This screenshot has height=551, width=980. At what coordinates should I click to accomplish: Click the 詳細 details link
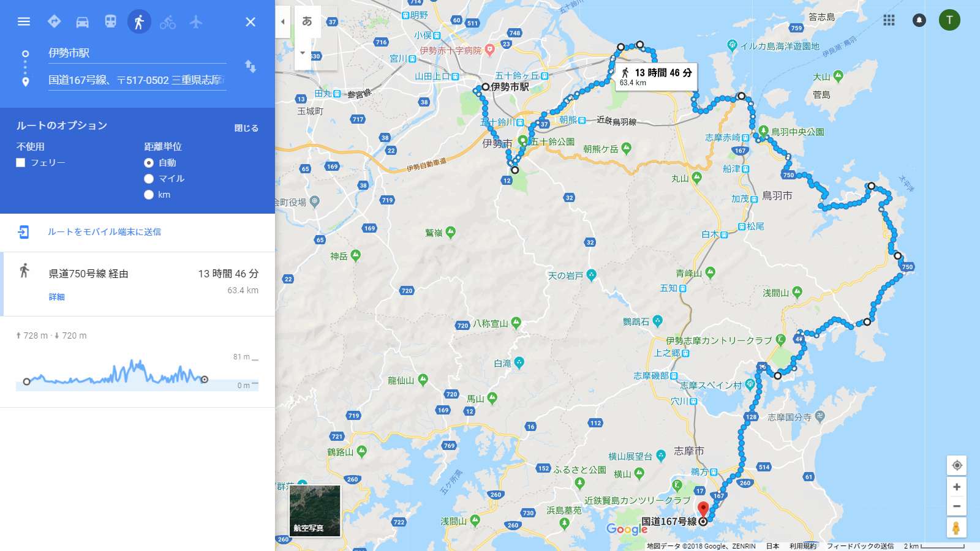[x=57, y=296]
